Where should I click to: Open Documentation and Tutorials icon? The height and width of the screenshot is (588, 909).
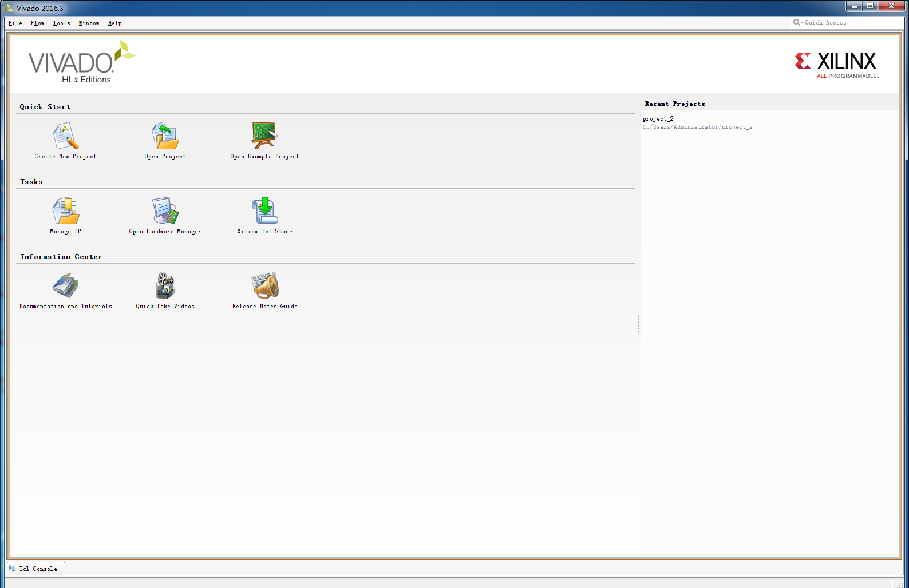pos(65,286)
